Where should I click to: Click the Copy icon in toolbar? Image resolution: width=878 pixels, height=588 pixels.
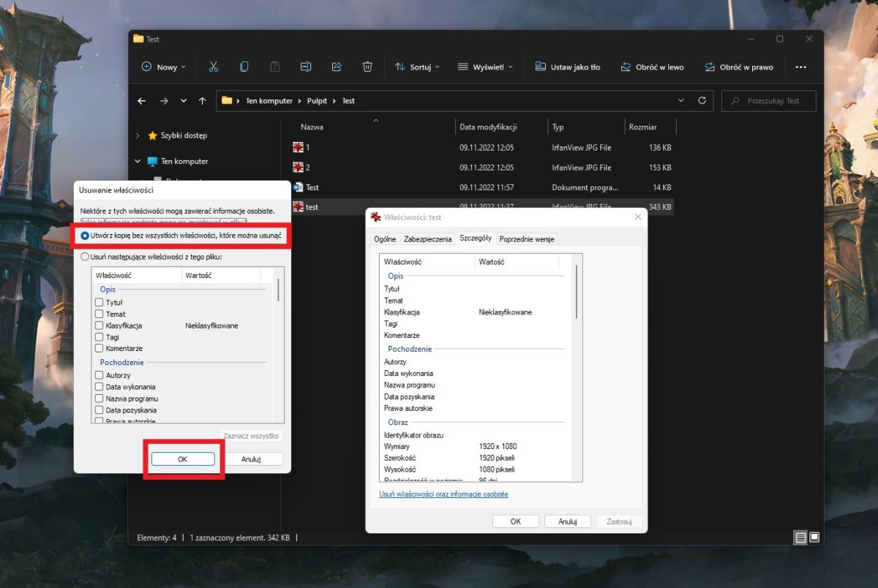point(244,67)
